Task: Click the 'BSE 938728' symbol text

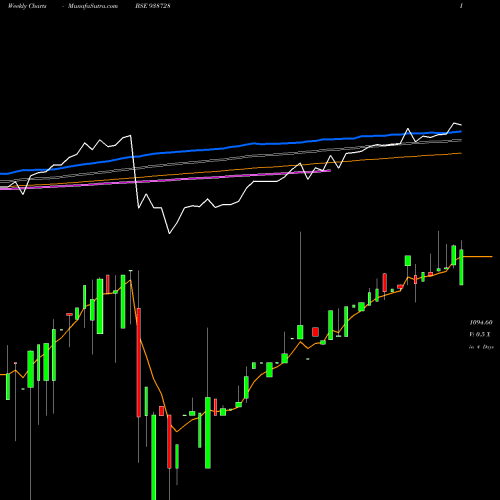Action: coord(153,6)
